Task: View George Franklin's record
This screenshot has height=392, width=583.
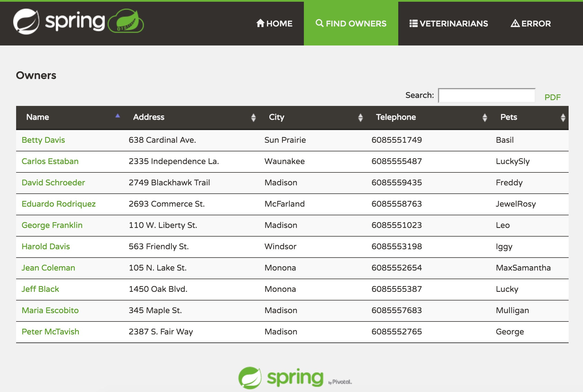Action: pos(52,225)
